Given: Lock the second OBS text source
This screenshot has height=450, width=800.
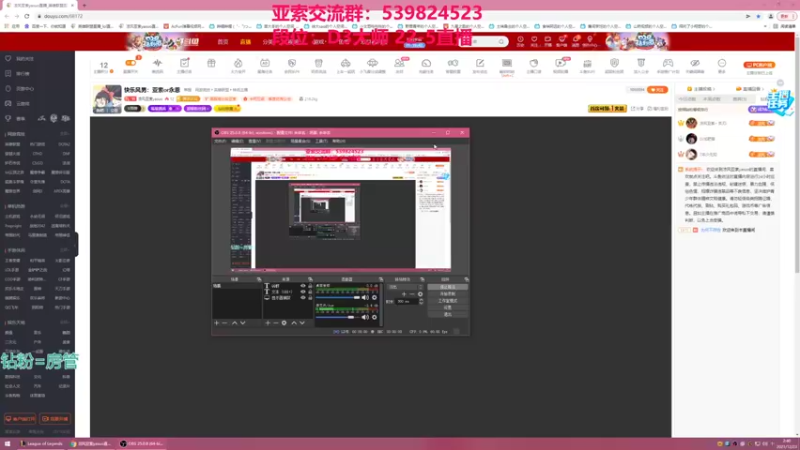Looking at the screenshot, I should 310,292.
